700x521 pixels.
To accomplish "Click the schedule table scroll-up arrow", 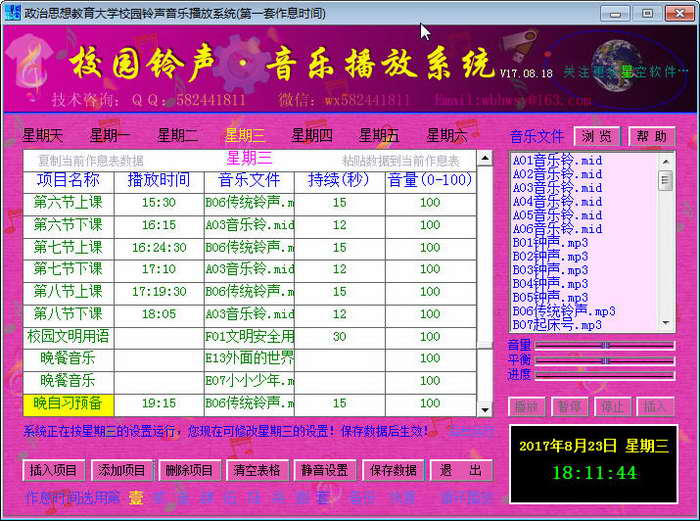I will [484, 159].
